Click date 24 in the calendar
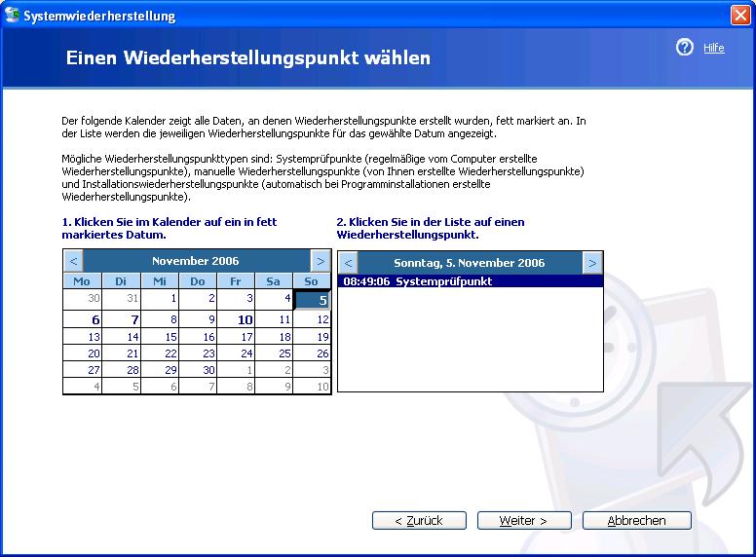This screenshot has width=756, height=557. coord(236,353)
